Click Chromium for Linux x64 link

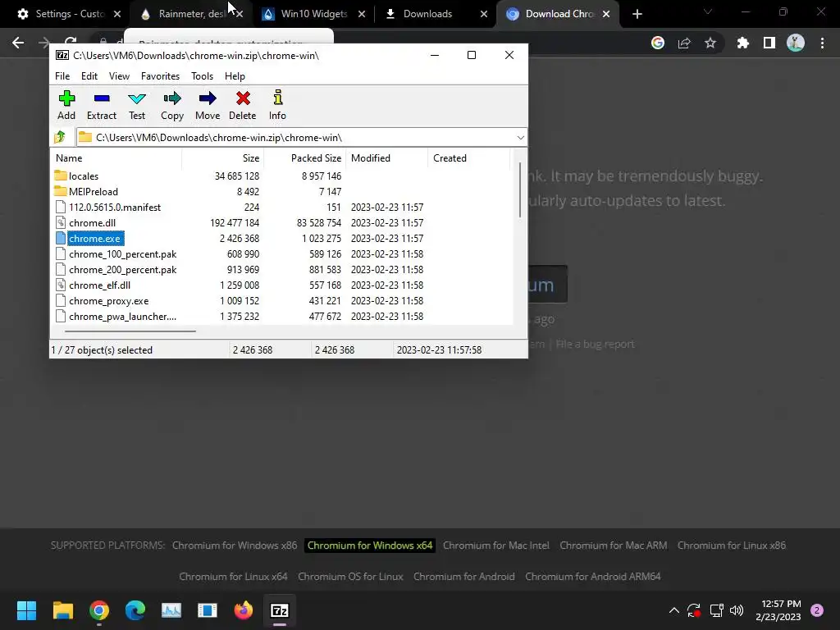pos(233,577)
